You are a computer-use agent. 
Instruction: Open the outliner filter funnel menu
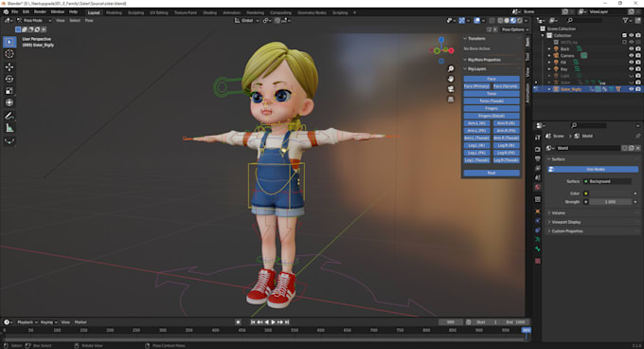(628, 20)
